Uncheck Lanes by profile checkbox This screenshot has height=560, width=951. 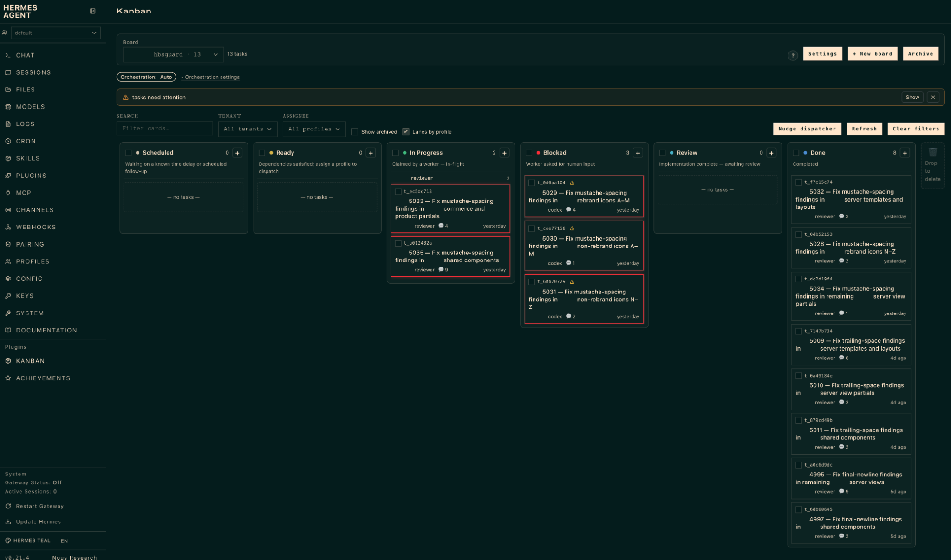(406, 132)
